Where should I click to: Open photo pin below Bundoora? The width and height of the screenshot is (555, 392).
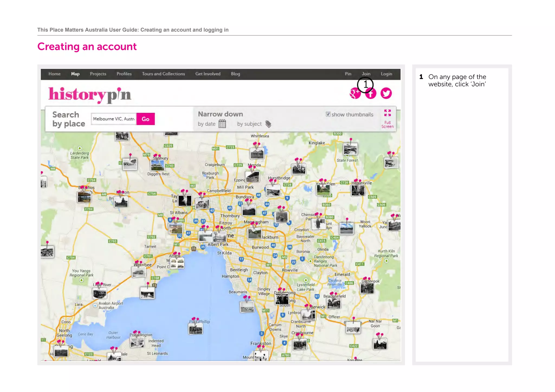click(249, 210)
